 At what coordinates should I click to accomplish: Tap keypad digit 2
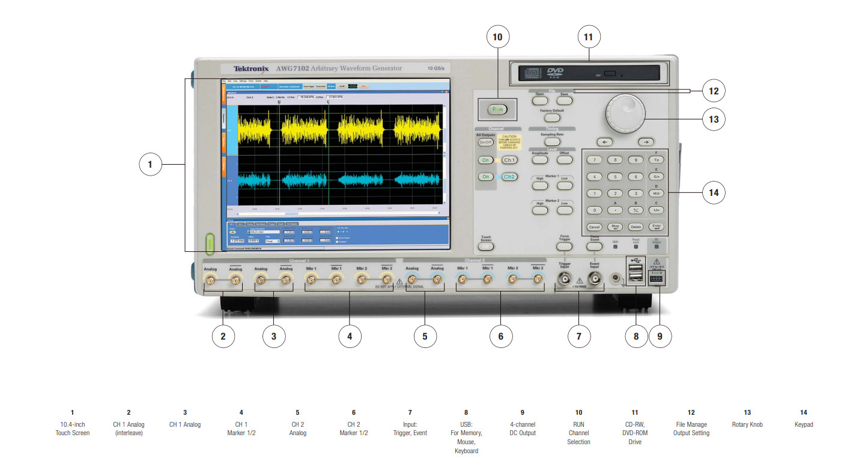(x=615, y=194)
